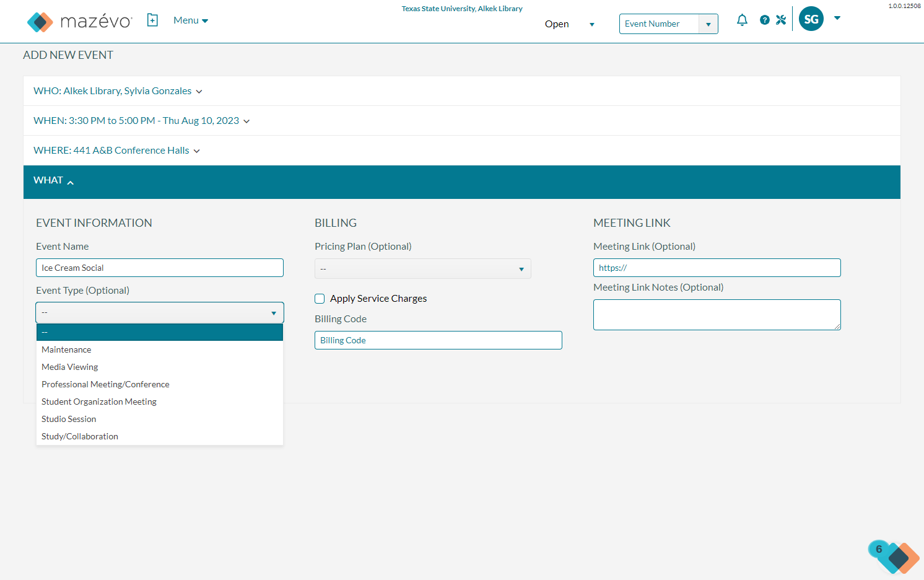Click the SG user avatar

pyautogui.click(x=811, y=19)
